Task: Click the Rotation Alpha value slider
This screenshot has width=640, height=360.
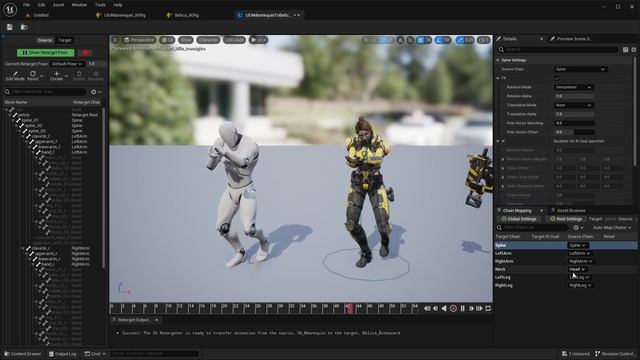Action: point(574,96)
